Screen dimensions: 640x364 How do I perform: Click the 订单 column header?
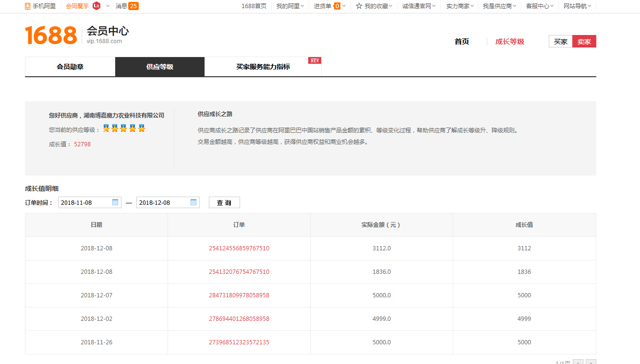point(239,225)
